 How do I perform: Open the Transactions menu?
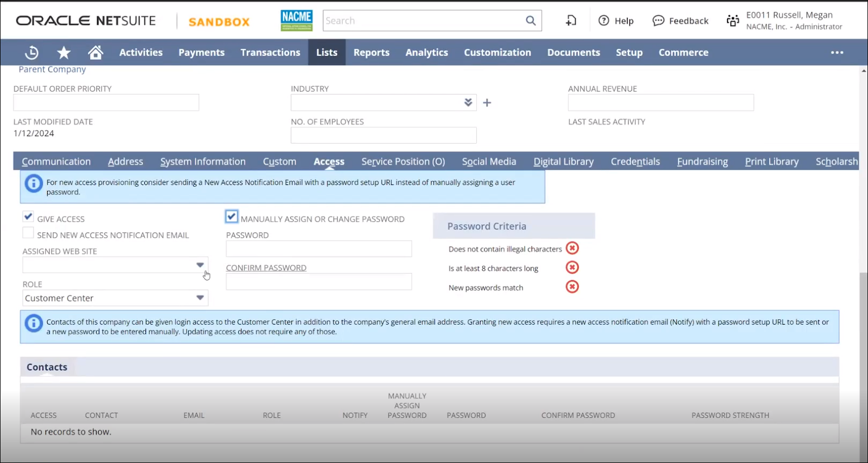(270, 53)
